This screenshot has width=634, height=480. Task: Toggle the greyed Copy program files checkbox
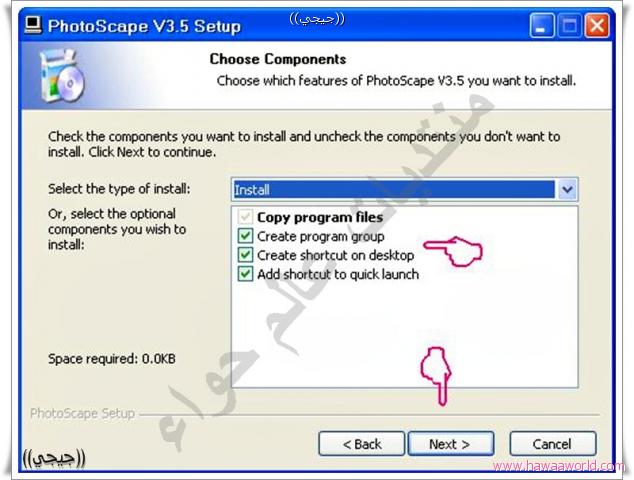click(x=245, y=217)
